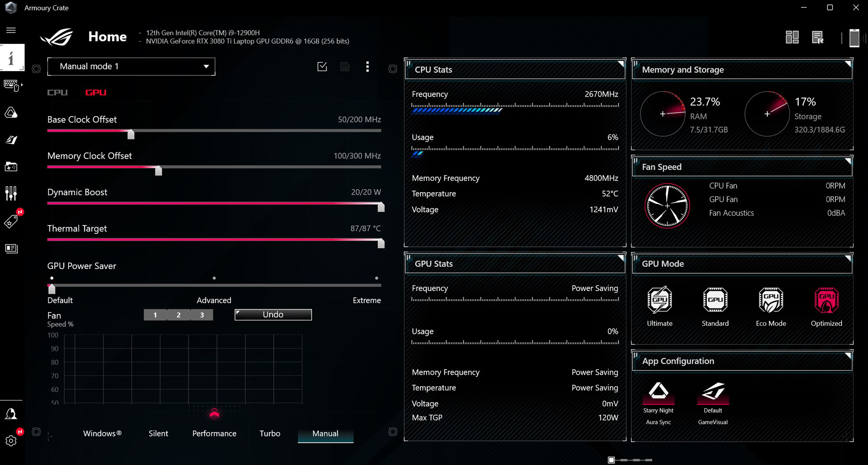Screen dimensions: 868x465
Task: Select fan preset 2
Action: (x=178, y=315)
